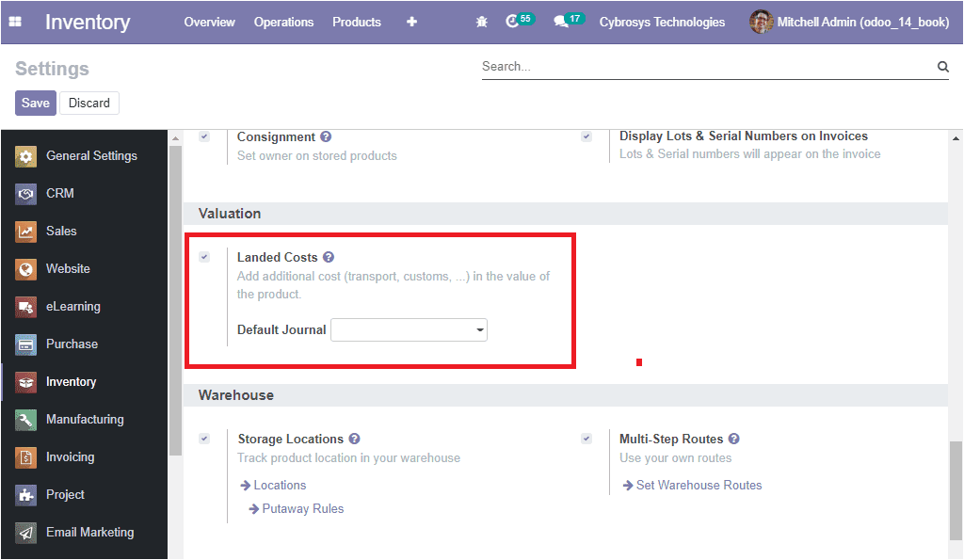964x560 pixels.
Task: Click the Warehouse section header
Action: 565,395
